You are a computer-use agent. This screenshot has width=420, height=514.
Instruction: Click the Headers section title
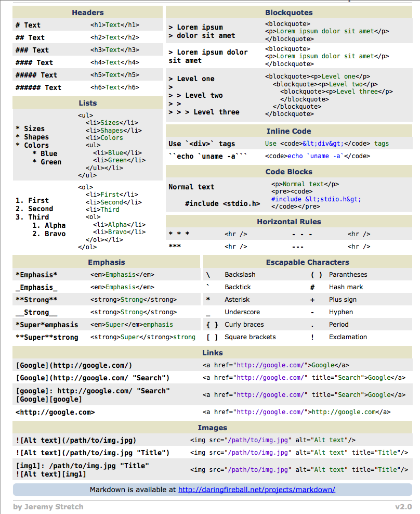(88, 12)
